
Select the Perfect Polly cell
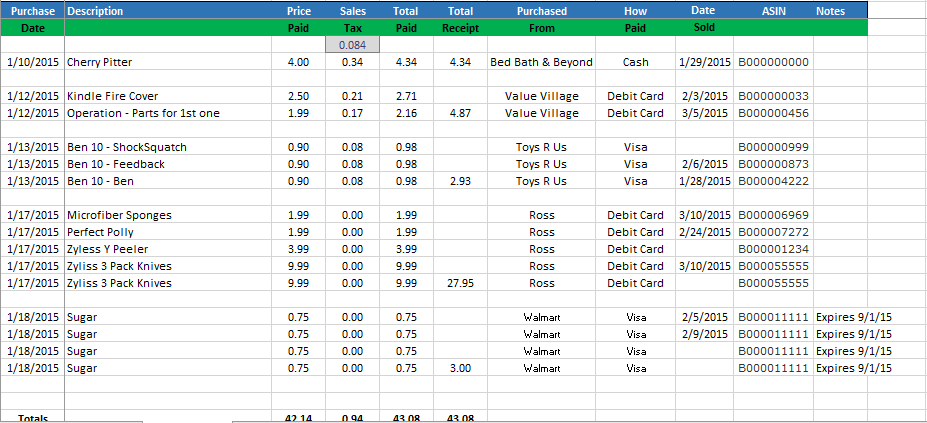pyautogui.click(x=168, y=232)
